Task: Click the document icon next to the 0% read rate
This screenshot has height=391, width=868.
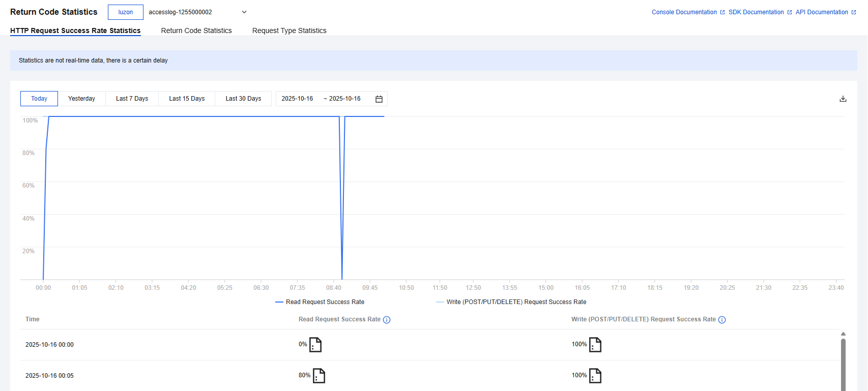Action: 315,345
